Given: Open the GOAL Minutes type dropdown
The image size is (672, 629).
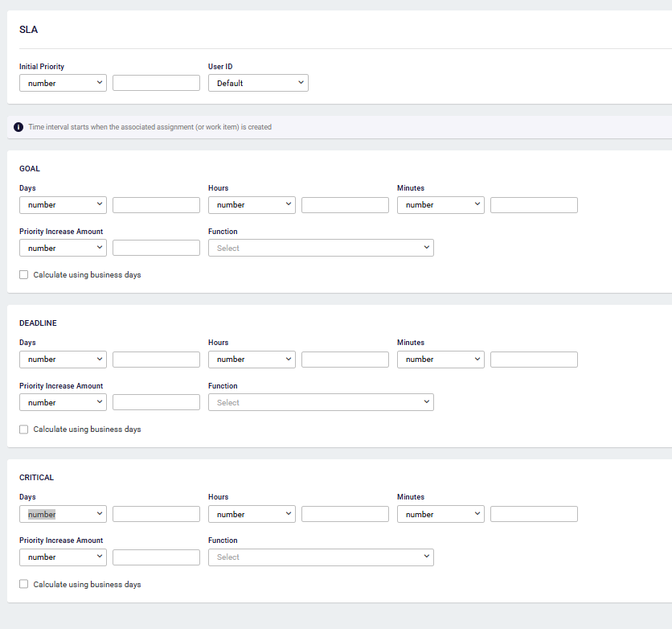Looking at the screenshot, I should pyautogui.click(x=441, y=205).
